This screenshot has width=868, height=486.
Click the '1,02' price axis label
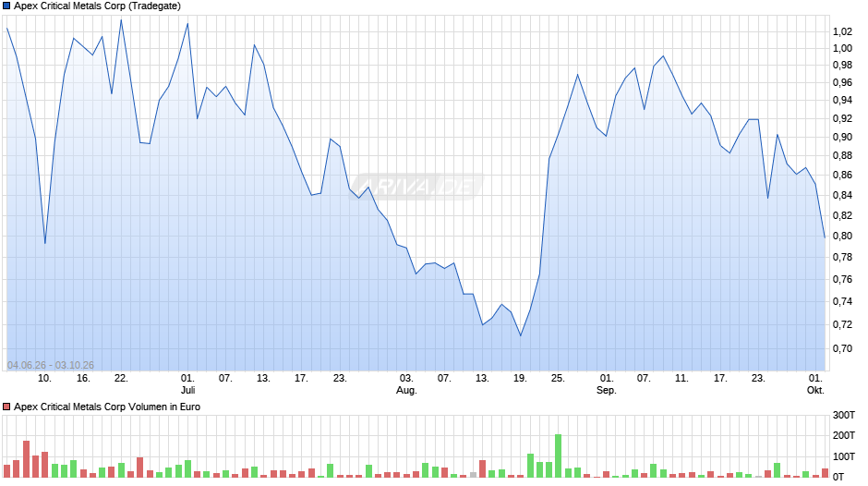tap(842, 31)
